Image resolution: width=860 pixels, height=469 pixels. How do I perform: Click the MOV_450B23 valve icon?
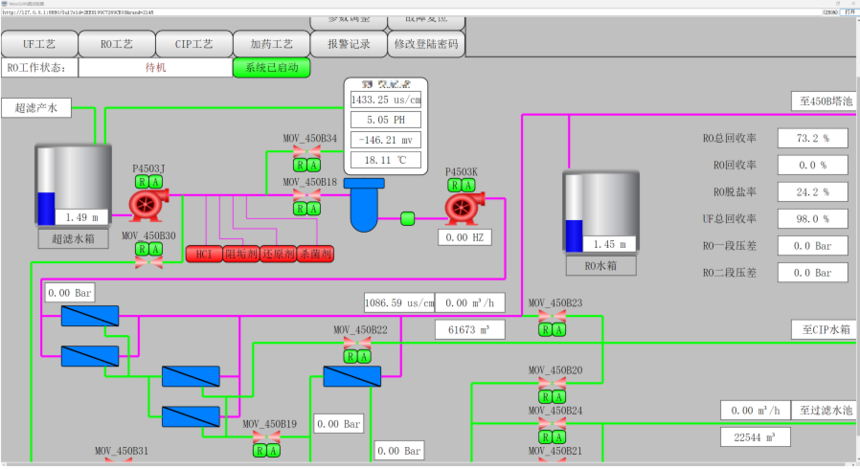pos(552,317)
